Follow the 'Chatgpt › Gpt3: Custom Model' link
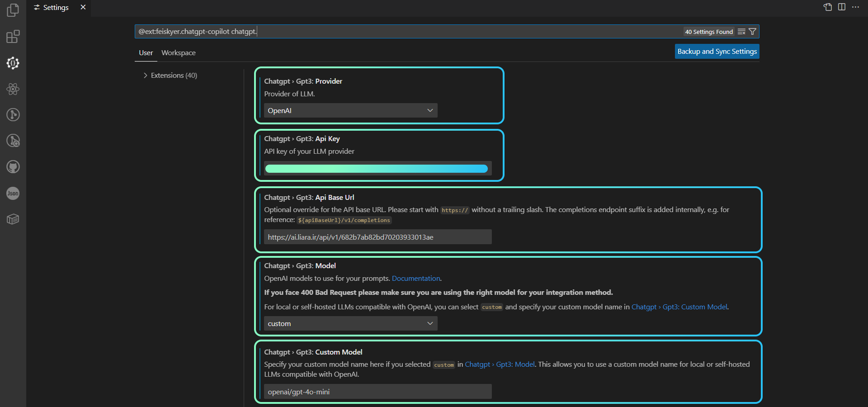The width and height of the screenshot is (868, 407). pyautogui.click(x=679, y=307)
